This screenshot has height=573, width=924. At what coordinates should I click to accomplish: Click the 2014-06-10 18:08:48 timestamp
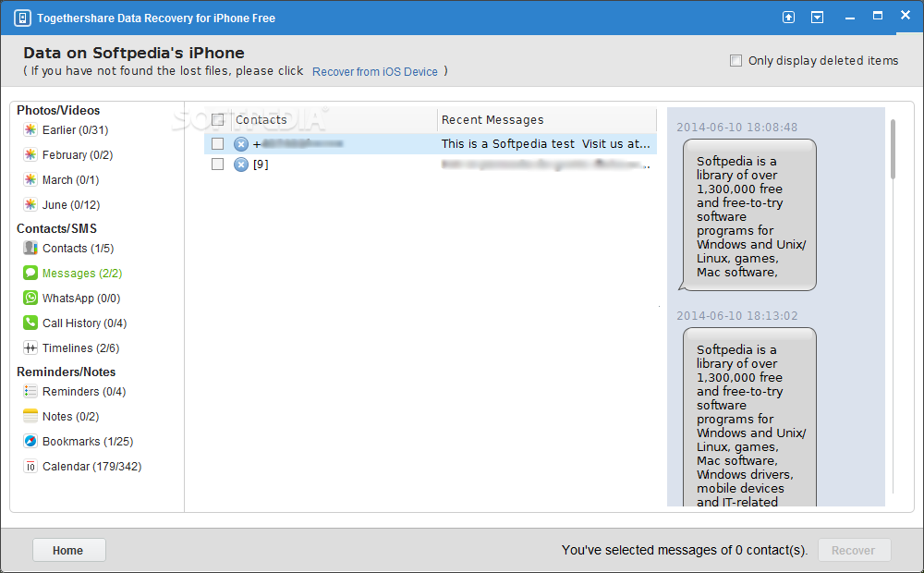736,128
